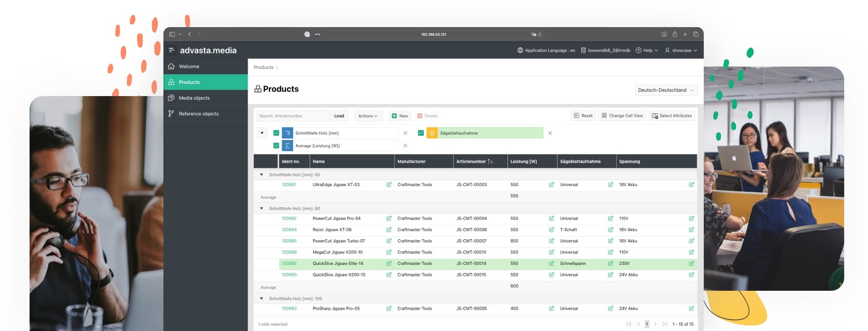Open the Deutsch-Deutschland language dropdown
This screenshot has height=331, width=868.
click(x=666, y=90)
